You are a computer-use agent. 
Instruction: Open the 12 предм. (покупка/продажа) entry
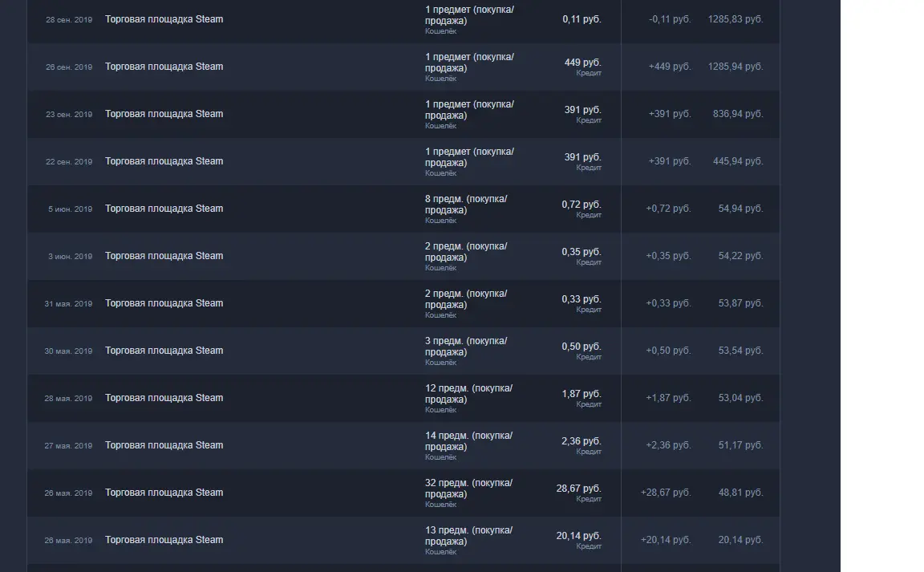(468, 394)
